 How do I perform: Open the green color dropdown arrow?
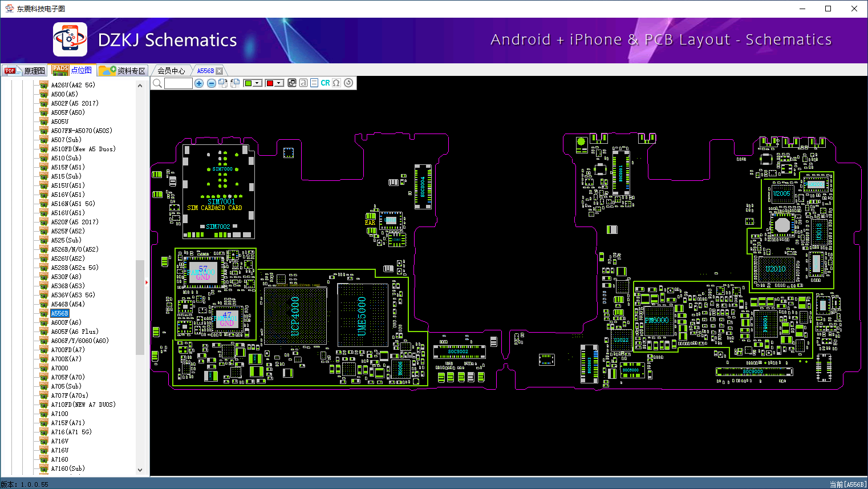tap(258, 83)
